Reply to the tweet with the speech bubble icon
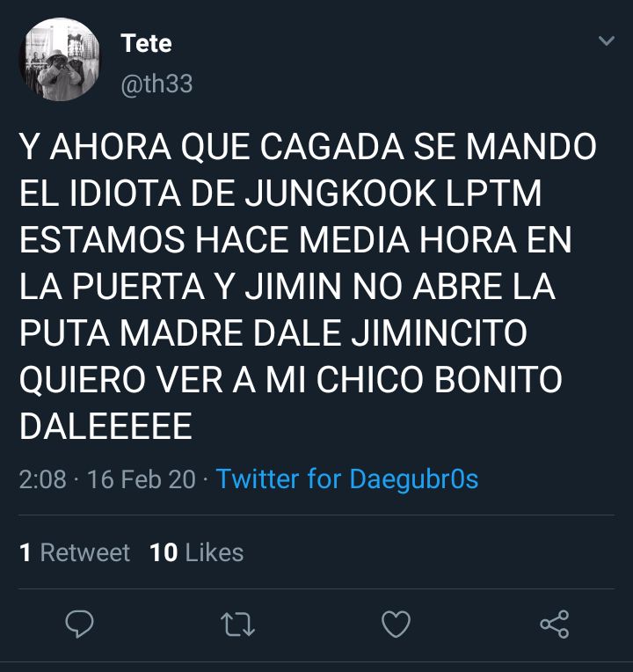 point(79,624)
